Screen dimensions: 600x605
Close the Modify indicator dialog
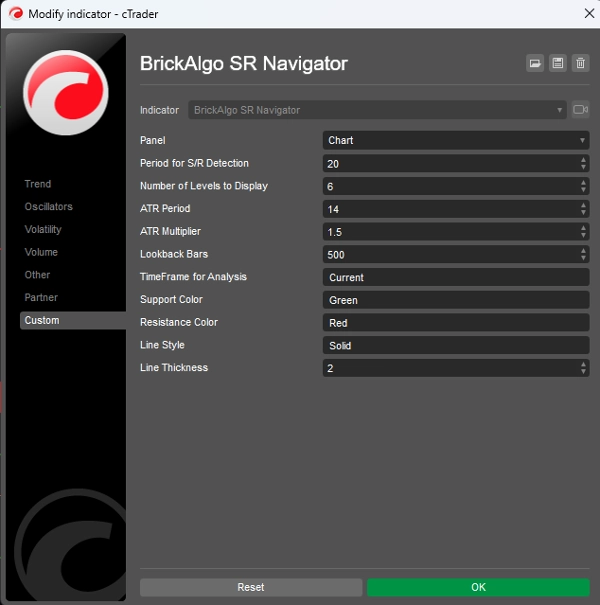tap(589, 14)
